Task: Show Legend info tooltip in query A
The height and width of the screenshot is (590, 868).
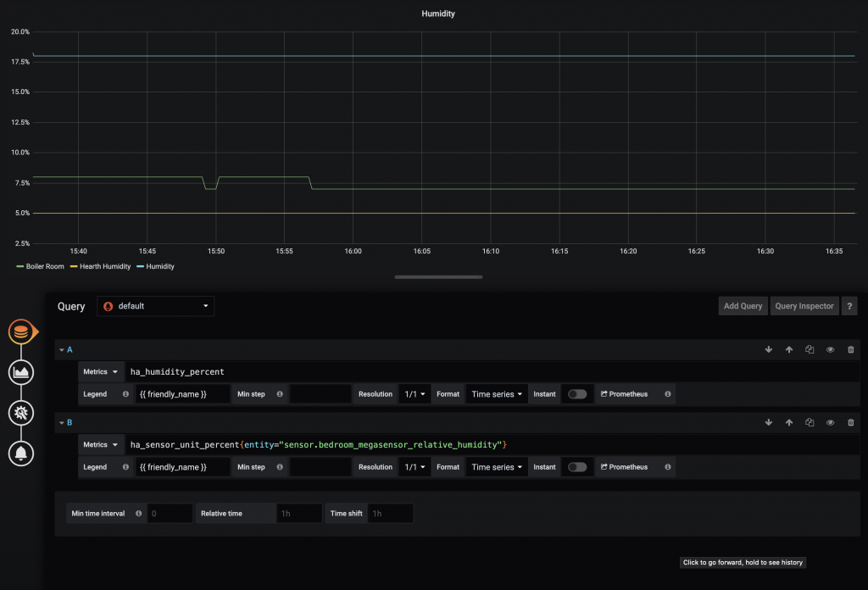Action: click(x=125, y=394)
